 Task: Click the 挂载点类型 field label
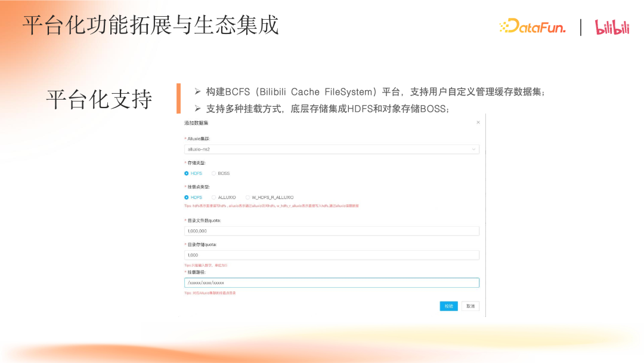pyautogui.click(x=197, y=187)
